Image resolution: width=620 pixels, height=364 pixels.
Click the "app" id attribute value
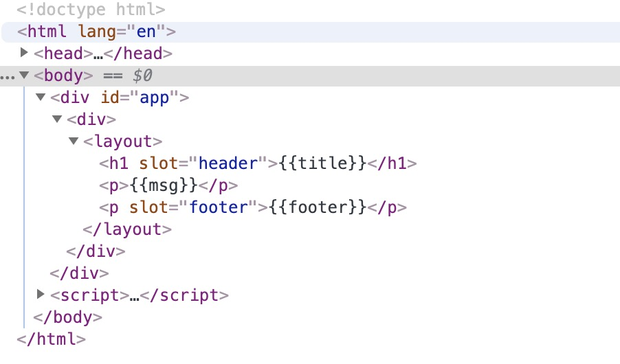[x=155, y=98]
